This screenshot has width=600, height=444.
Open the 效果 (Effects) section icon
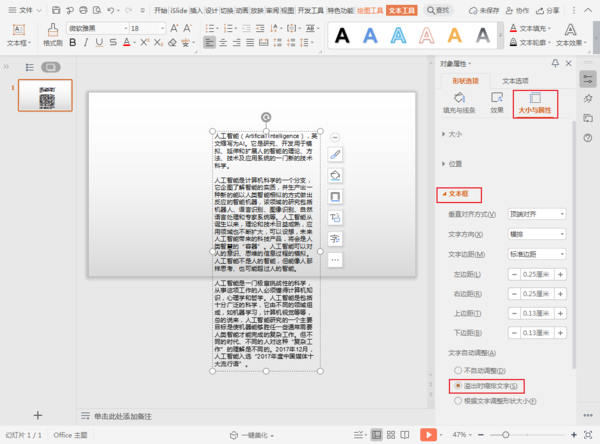pos(496,103)
